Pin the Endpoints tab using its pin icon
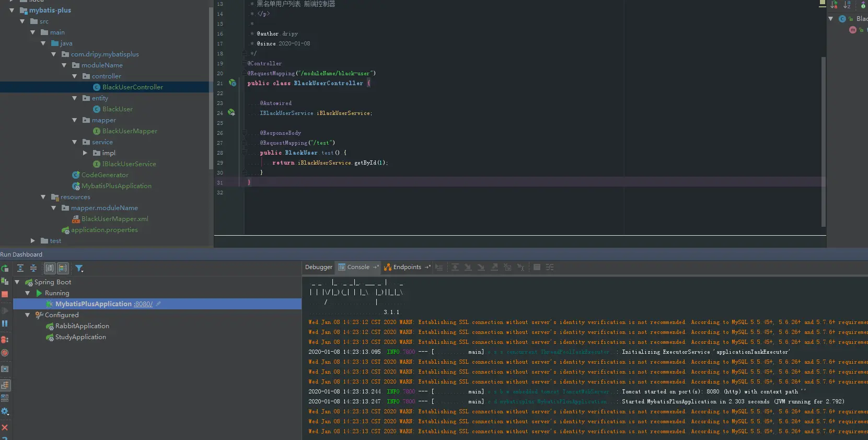 tap(427, 267)
